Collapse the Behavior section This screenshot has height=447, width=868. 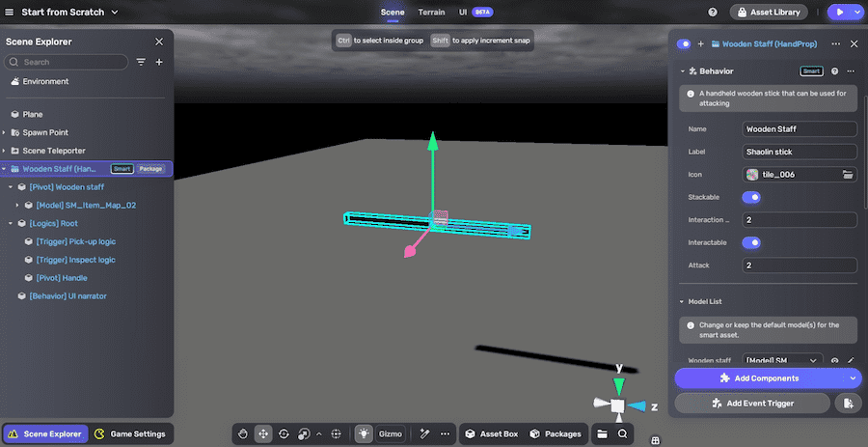(x=683, y=71)
